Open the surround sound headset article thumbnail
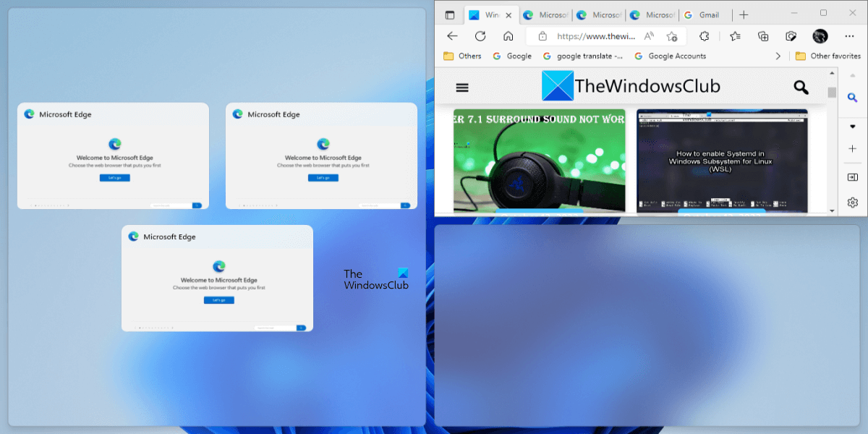 (x=540, y=161)
